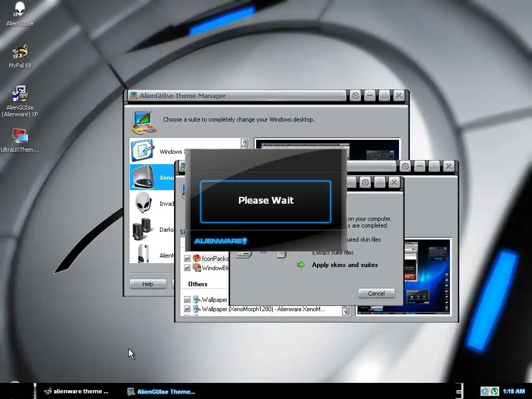Uncheck the Wallpaper (XenoMorph1280) checkbox
532x399 pixels.
point(187,309)
